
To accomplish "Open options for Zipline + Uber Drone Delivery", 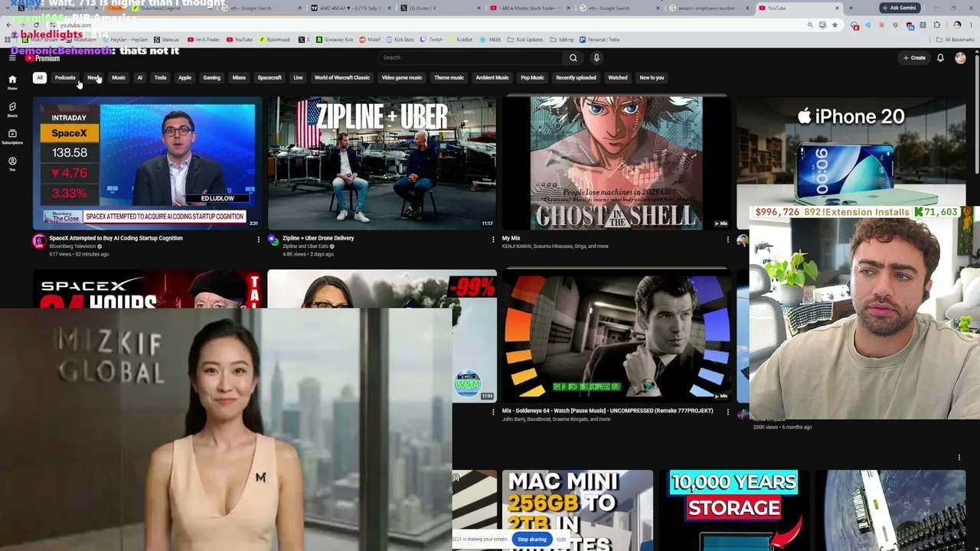I will coord(493,240).
